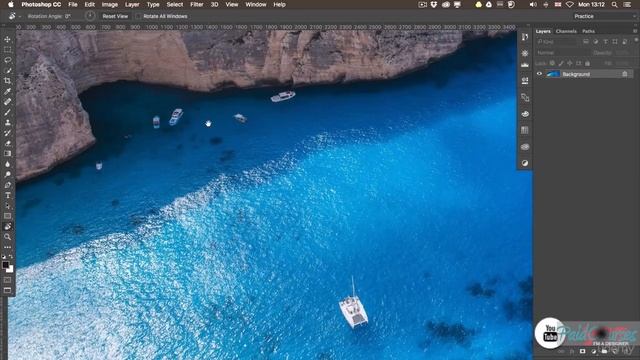Toggle filter for adjustment layers
This screenshot has height=360, width=640.
596,42
